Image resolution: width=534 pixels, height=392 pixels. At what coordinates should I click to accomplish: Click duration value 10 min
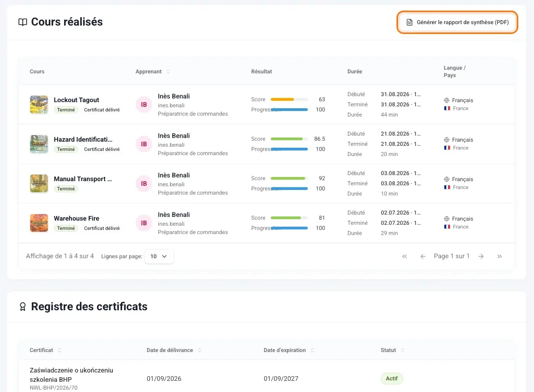[389, 194]
